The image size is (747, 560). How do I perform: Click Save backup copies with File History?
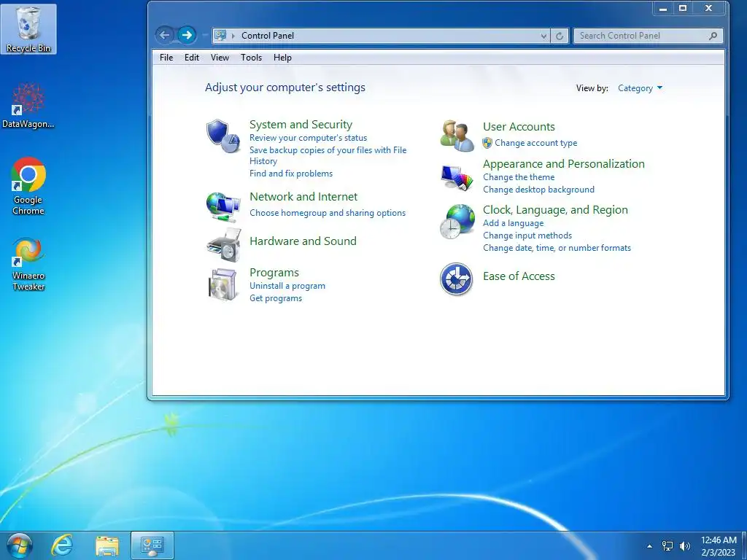click(328, 156)
